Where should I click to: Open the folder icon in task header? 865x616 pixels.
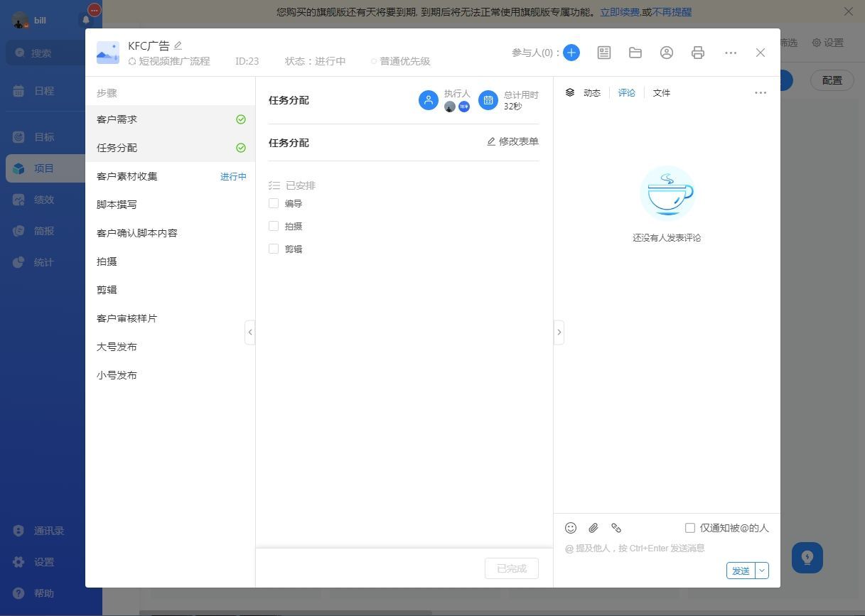coord(635,53)
